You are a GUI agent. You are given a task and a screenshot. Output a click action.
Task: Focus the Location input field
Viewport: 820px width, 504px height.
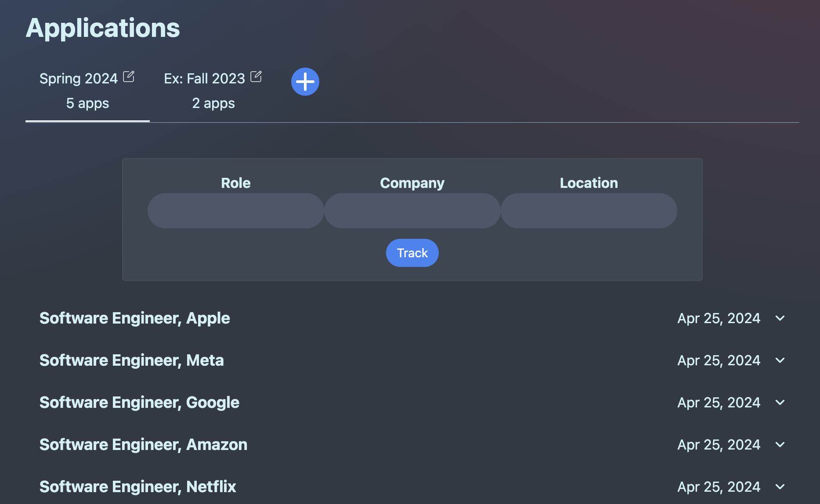(589, 211)
